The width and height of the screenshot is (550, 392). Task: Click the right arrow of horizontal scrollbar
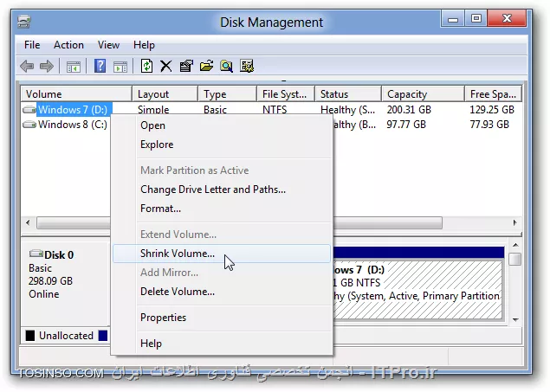[515, 222]
